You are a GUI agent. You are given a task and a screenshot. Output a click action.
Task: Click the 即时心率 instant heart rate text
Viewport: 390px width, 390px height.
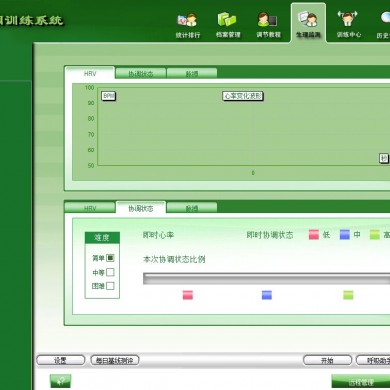pos(158,235)
